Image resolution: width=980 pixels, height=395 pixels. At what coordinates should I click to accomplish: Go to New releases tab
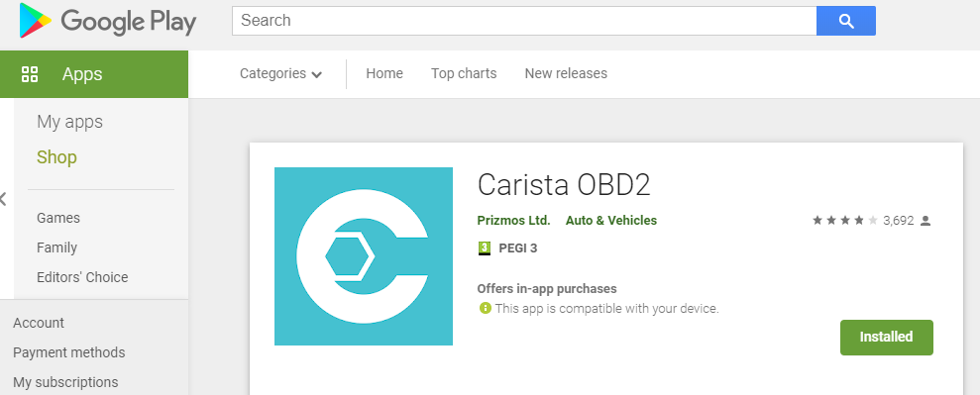coord(566,73)
